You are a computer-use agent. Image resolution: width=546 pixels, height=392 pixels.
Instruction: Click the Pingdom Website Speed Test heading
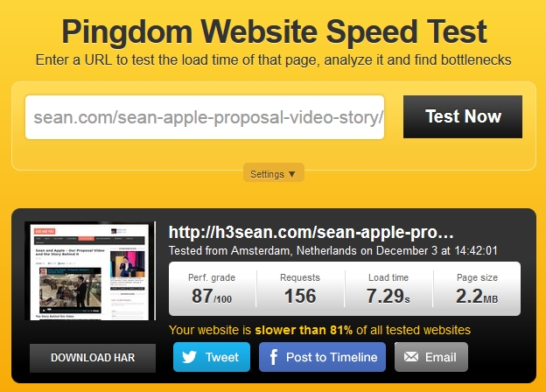pos(274,31)
